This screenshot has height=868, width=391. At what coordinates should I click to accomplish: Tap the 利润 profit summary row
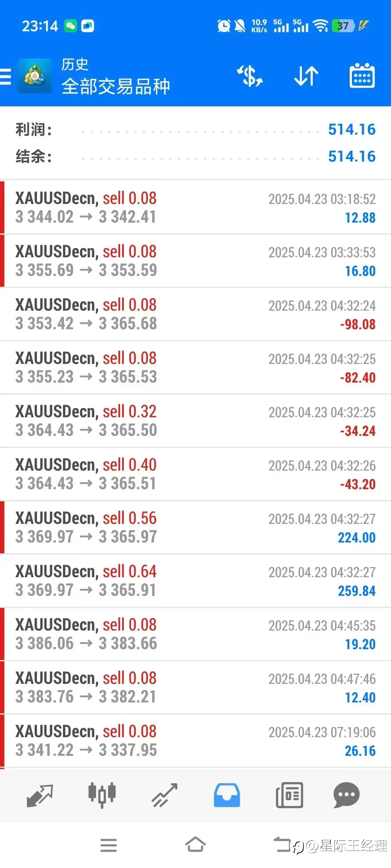tap(195, 129)
